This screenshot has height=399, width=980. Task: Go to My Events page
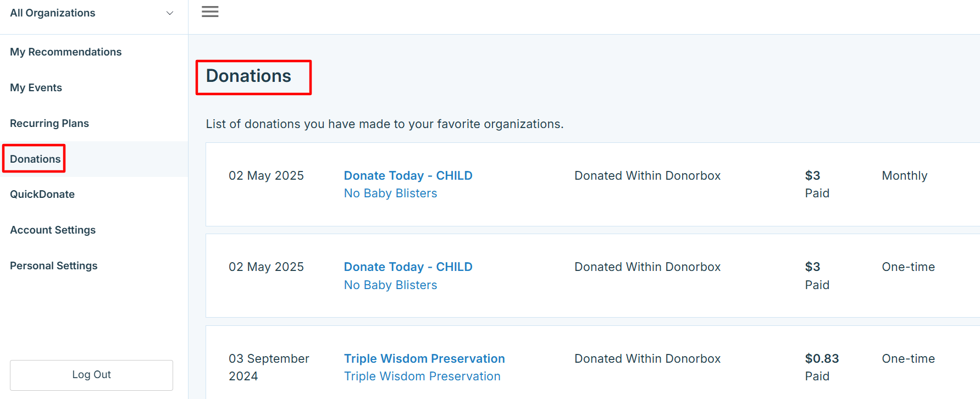(x=36, y=87)
